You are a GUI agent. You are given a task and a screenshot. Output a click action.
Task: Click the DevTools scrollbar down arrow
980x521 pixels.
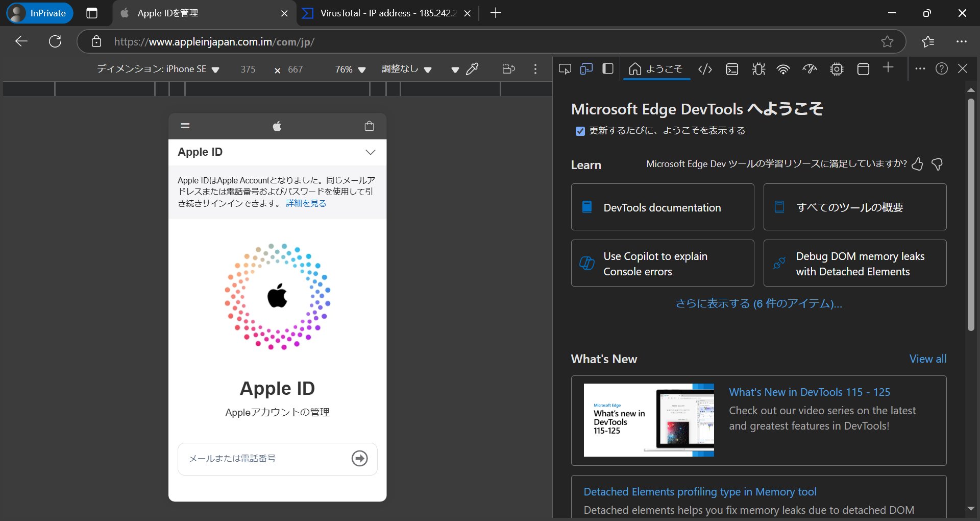coord(971,509)
